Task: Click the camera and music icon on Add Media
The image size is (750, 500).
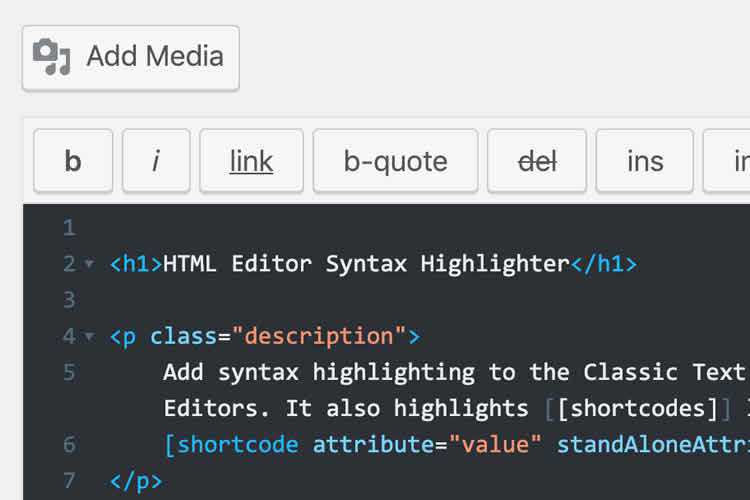Action: click(x=52, y=57)
